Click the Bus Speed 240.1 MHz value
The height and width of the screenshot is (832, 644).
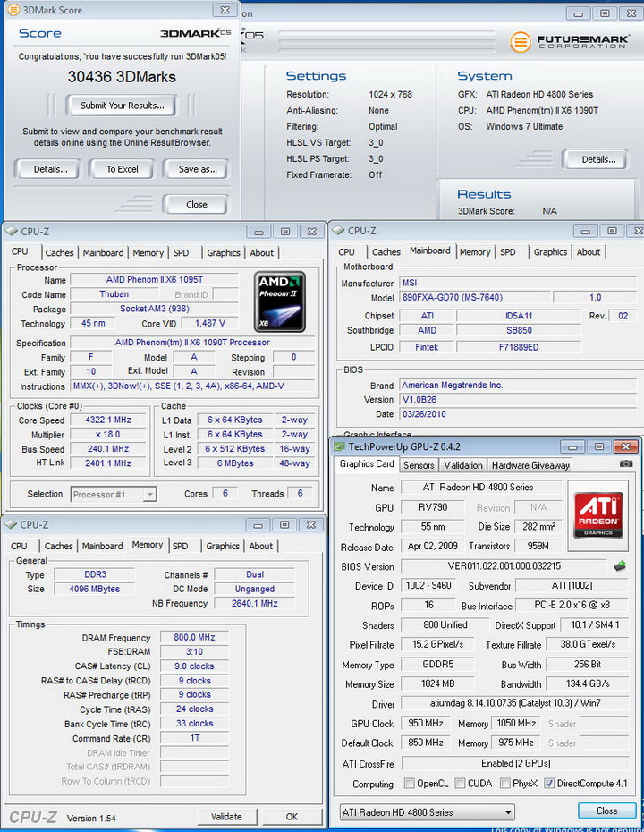pyautogui.click(x=107, y=448)
